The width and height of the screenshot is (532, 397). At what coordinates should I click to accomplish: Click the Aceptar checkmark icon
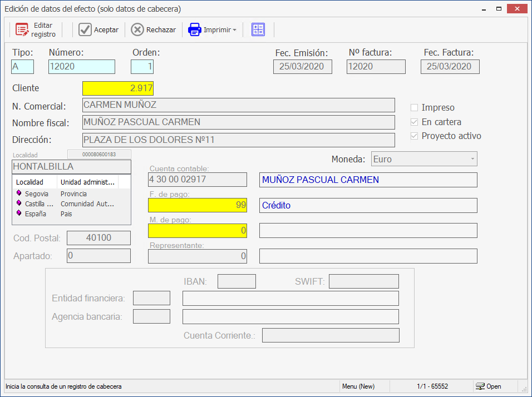pyautogui.click(x=85, y=30)
